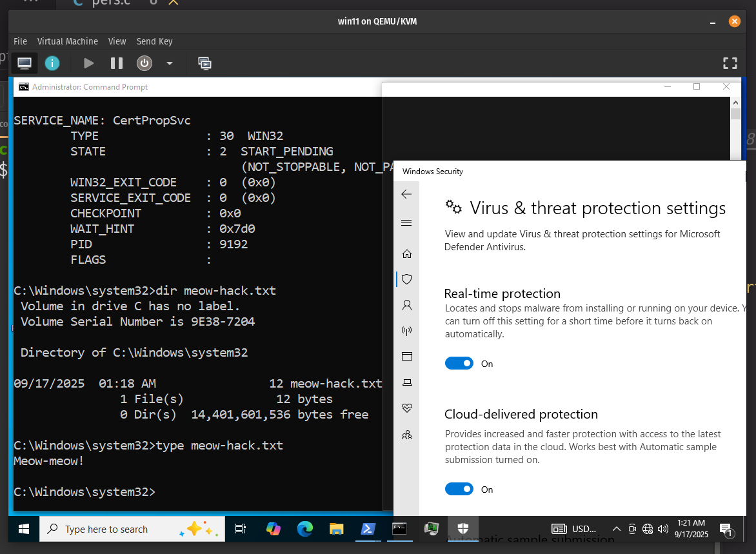Launch Copilot from the taskbar
Screen dimensions: 756x554
[x=273, y=529]
